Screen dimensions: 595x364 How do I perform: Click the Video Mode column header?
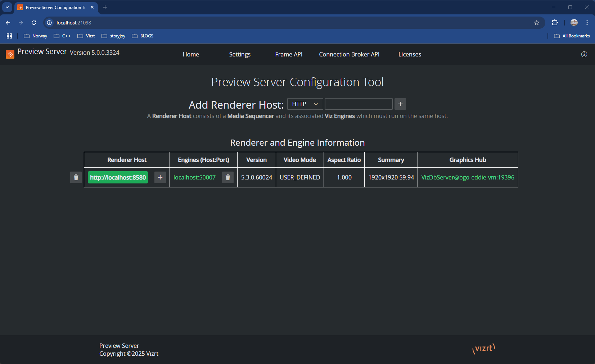300,160
